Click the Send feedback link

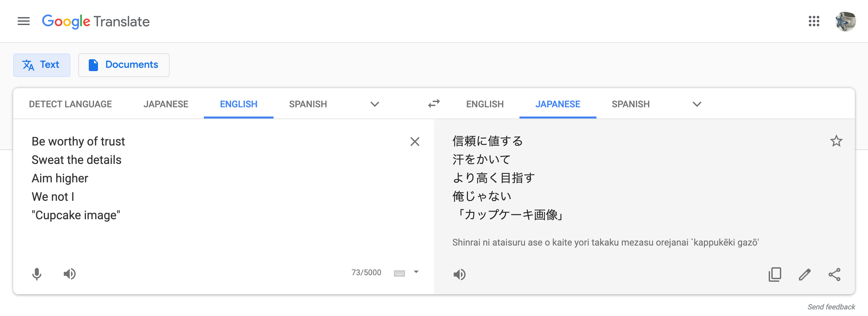[x=831, y=307]
